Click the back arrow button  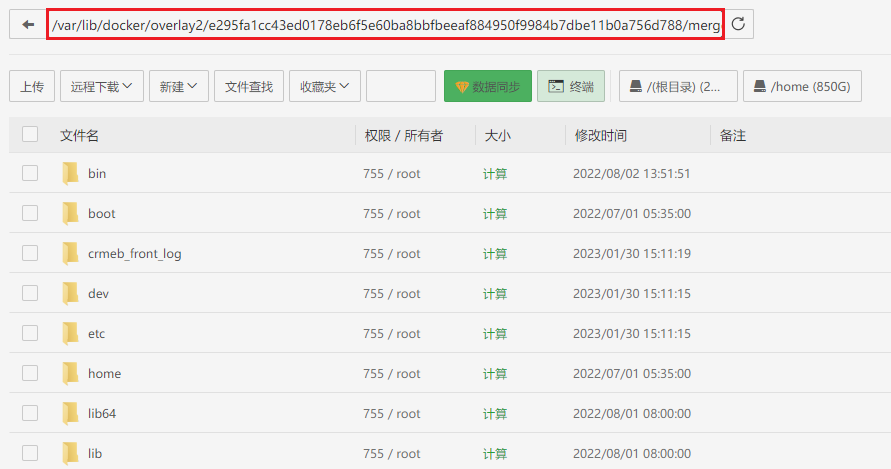tap(28, 24)
